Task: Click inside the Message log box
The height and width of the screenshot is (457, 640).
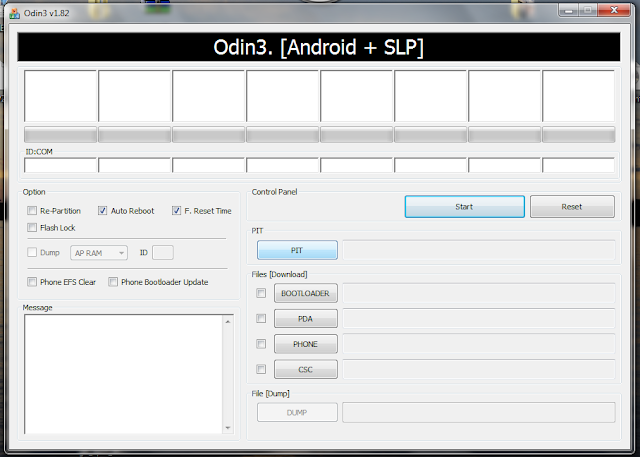Action: (124, 374)
